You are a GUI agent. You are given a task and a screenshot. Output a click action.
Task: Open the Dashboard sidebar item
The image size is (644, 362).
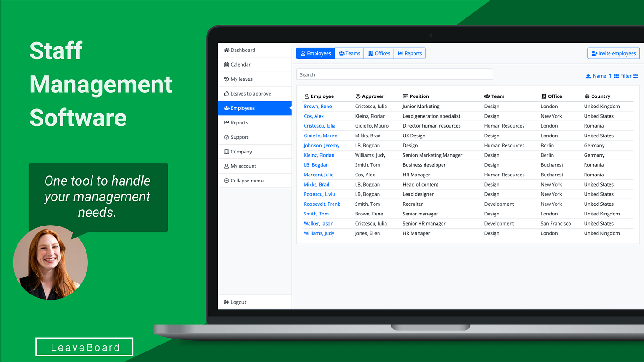tap(254, 50)
